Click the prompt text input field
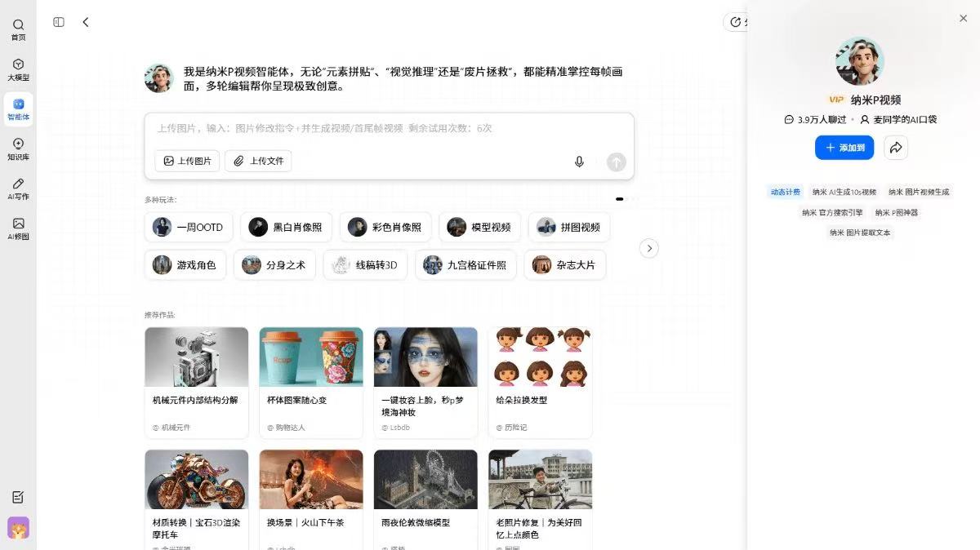980x550 pixels. coord(389,129)
